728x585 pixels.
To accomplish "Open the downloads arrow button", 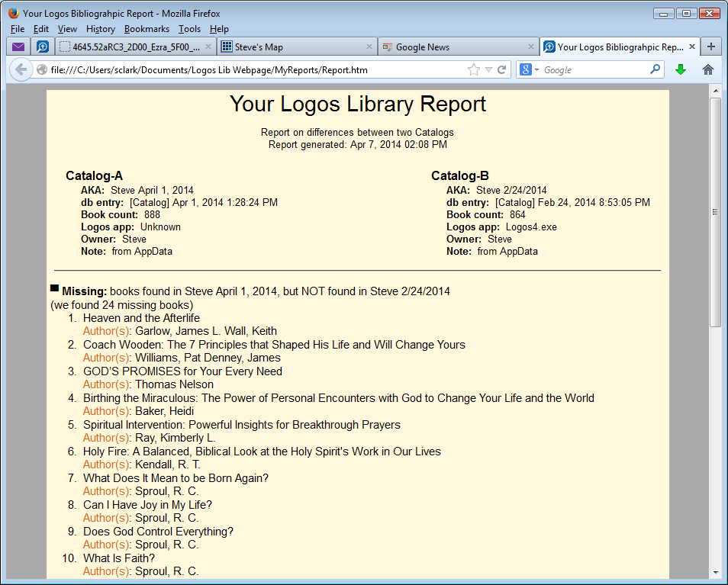I will tap(681, 69).
